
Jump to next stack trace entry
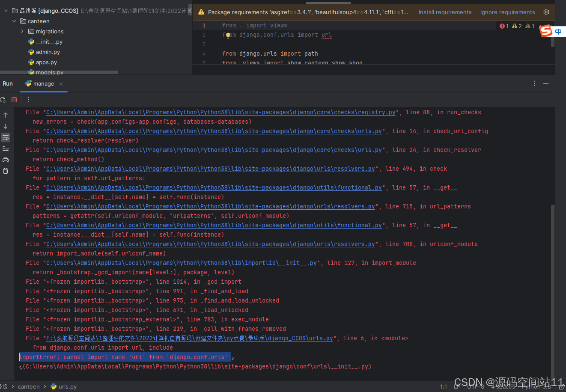[x=5, y=125]
